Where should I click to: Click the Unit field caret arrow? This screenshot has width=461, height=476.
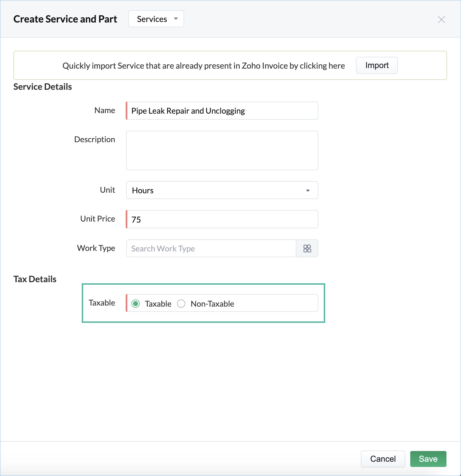308,191
